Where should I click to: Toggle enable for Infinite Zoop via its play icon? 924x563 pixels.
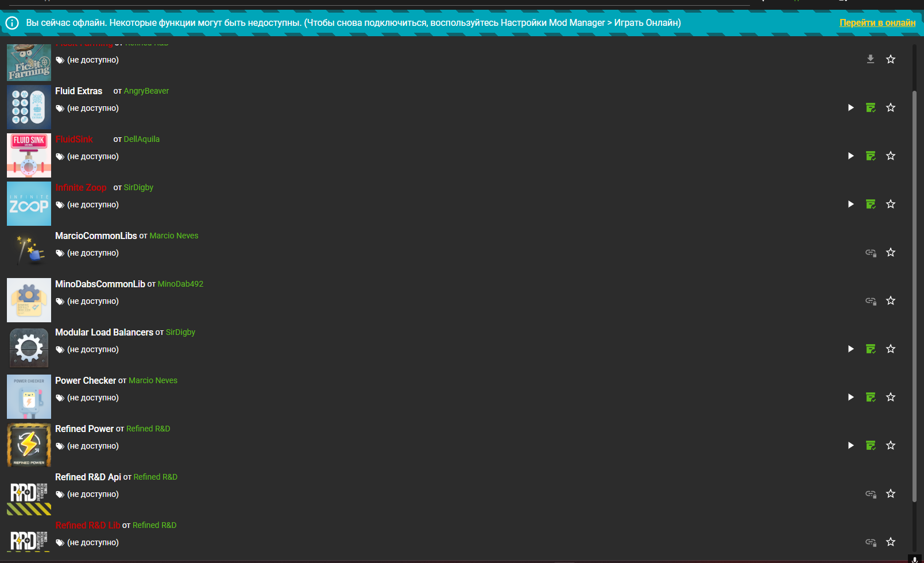pos(851,204)
